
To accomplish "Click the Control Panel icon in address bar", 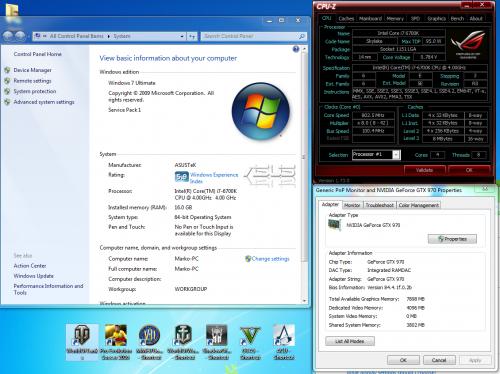I will [x=38, y=36].
